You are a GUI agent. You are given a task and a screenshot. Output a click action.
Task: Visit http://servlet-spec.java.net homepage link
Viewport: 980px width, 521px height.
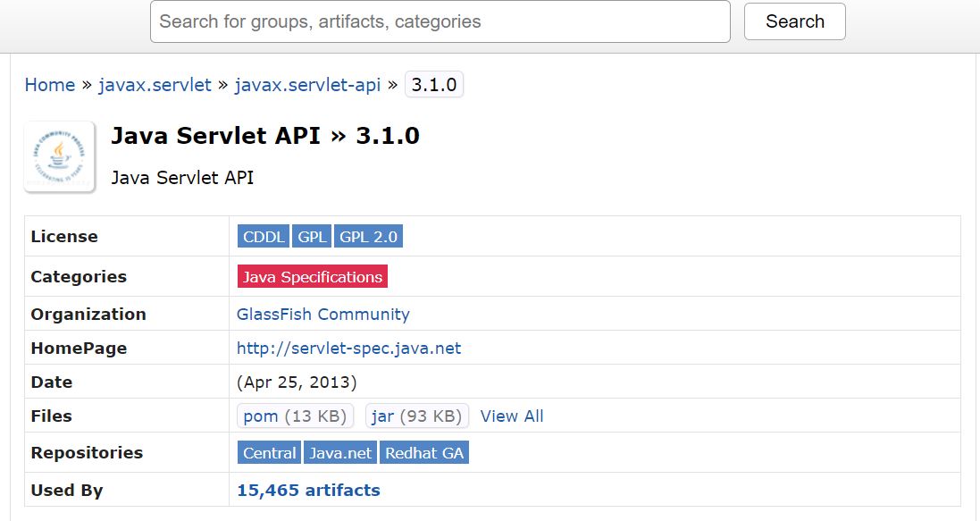348,349
